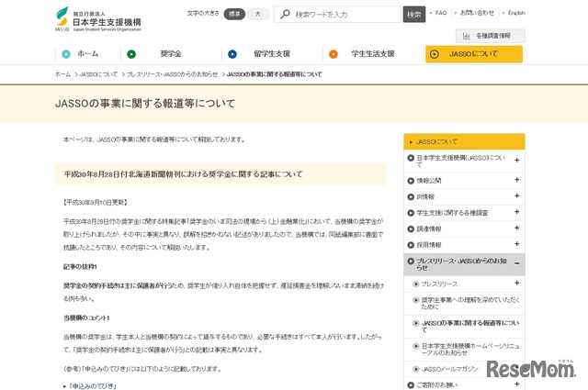This screenshot has width=588, height=390.
Task: Click the JASSOについて breadcrumb link
Action: 98,74
